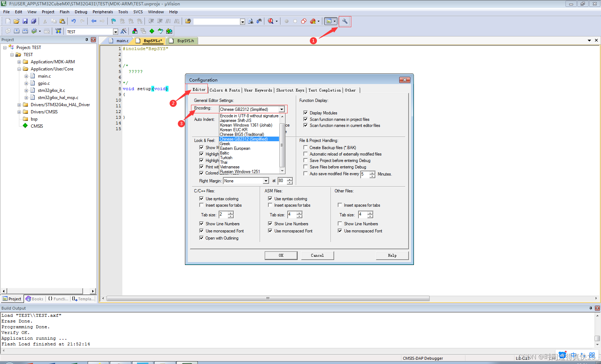
Task: Open the Text Completion tab
Action: coord(325,90)
